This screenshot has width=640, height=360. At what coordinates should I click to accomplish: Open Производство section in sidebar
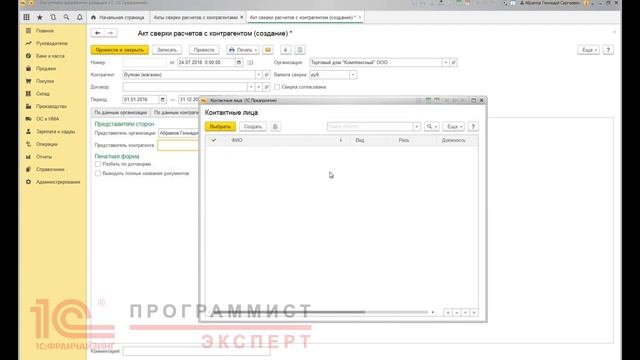[51, 106]
